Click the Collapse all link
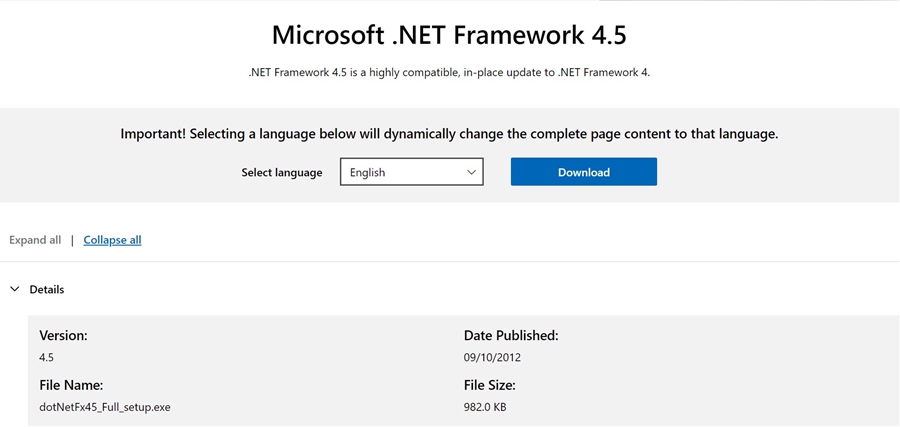The image size is (900, 427). tap(112, 240)
